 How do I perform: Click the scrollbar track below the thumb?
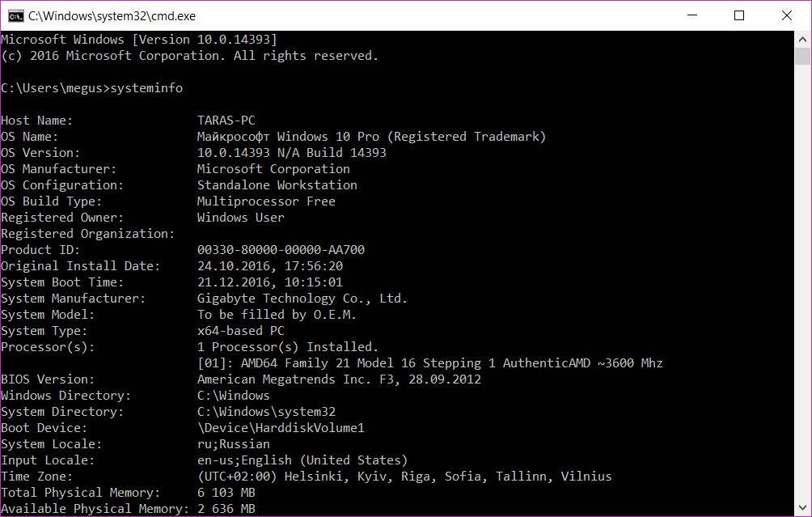(x=802, y=283)
